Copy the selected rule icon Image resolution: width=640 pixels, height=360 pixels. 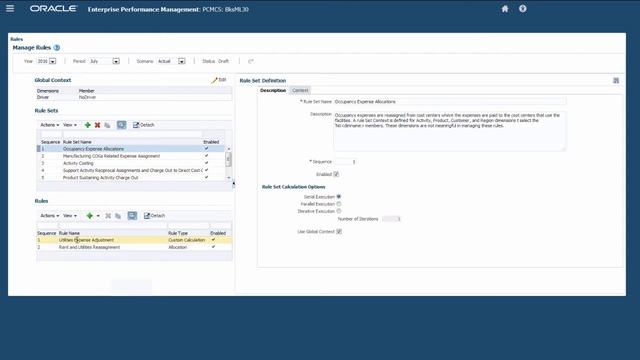pos(118,216)
